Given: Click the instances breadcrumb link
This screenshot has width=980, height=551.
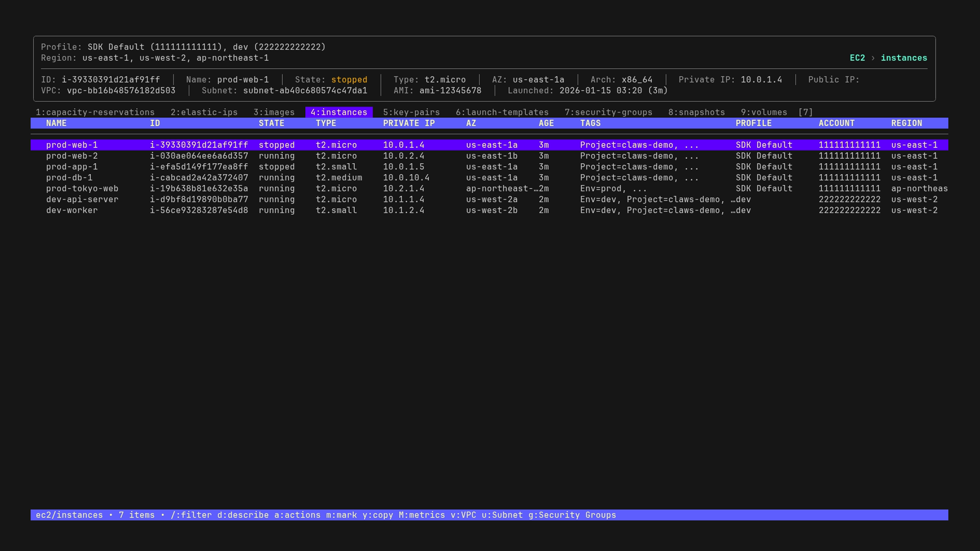Looking at the screenshot, I should [904, 58].
